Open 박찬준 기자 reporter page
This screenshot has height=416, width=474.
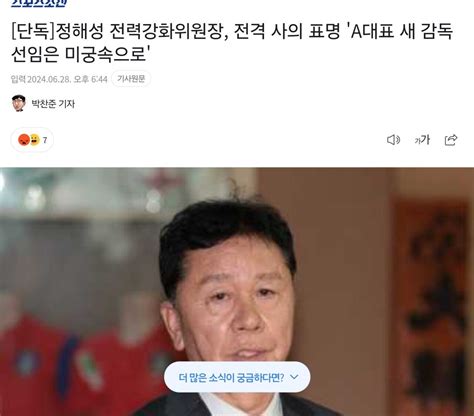[x=53, y=104]
